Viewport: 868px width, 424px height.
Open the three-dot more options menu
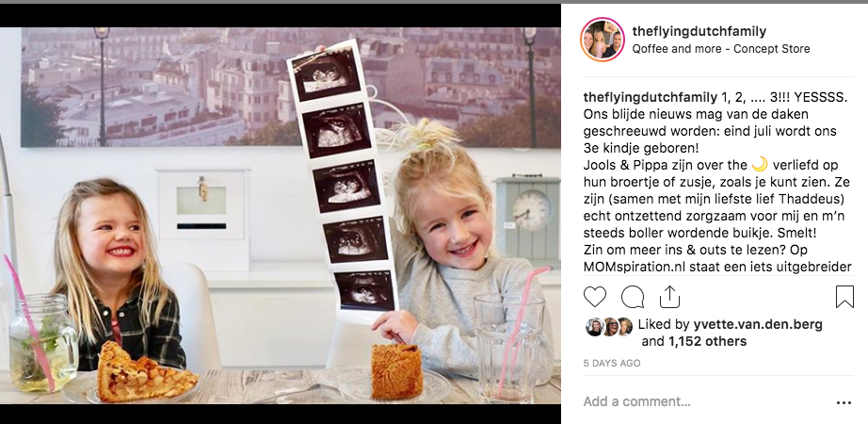(x=844, y=403)
